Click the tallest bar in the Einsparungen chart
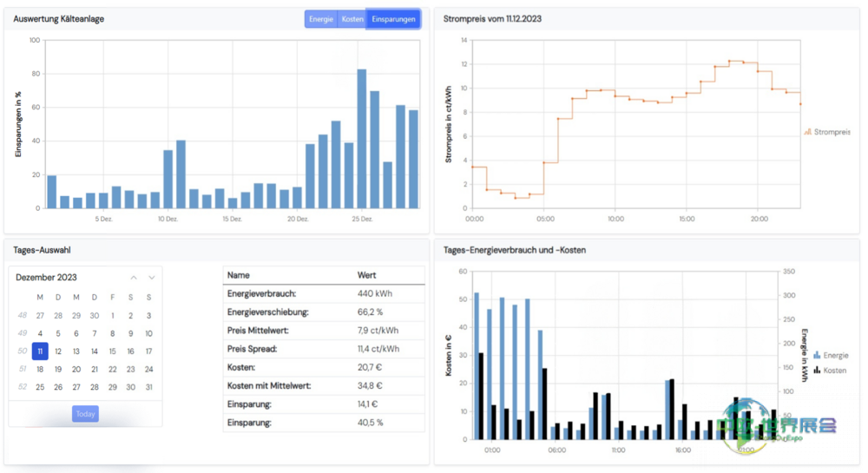 point(362,139)
